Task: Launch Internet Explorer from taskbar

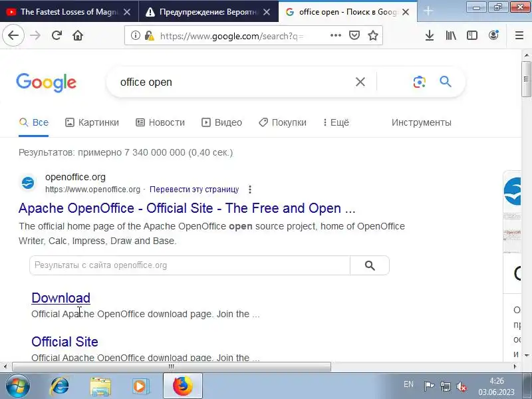Action: pos(59,386)
